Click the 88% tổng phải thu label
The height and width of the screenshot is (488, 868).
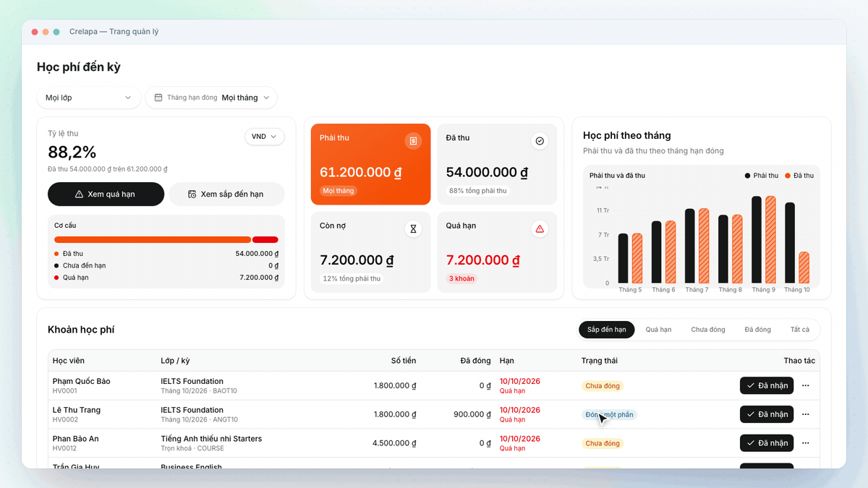478,191
